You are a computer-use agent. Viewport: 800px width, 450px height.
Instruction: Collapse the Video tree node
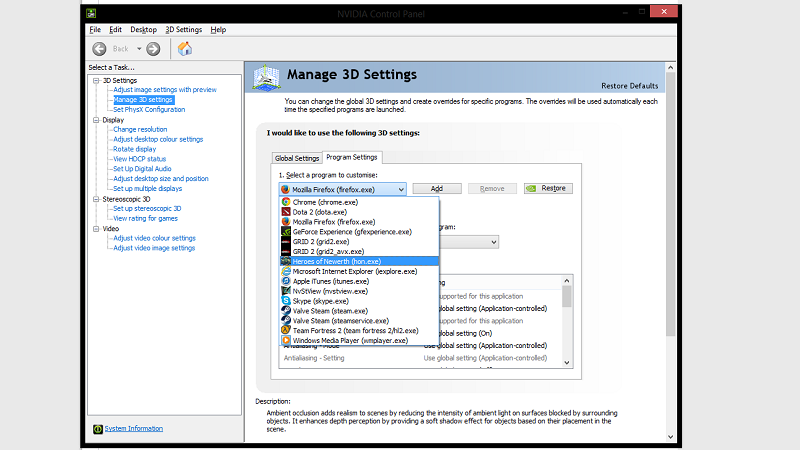click(x=96, y=229)
